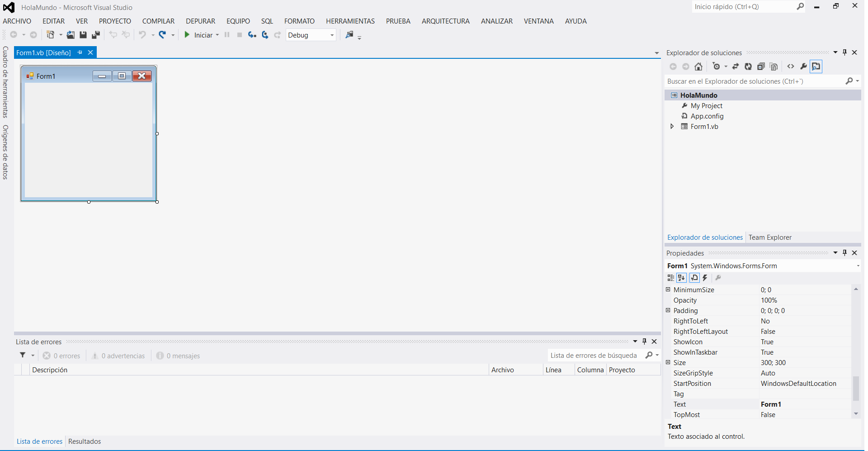Viewport: 868px width, 451px height.
Task: Close the Form1.vb [Diseño] tab
Action: coord(90,52)
